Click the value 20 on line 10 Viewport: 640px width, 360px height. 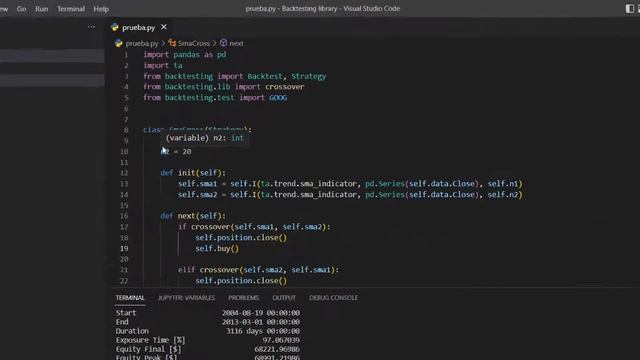(x=187, y=151)
